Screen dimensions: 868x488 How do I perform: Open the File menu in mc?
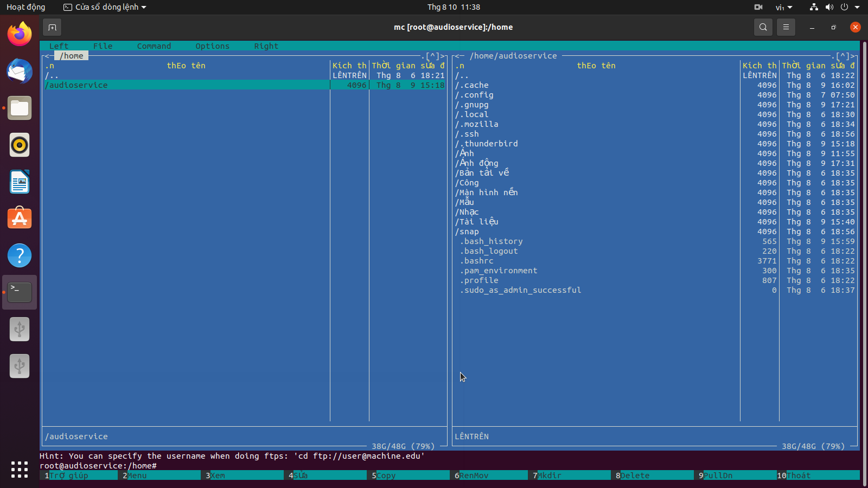[x=103, y=46]
